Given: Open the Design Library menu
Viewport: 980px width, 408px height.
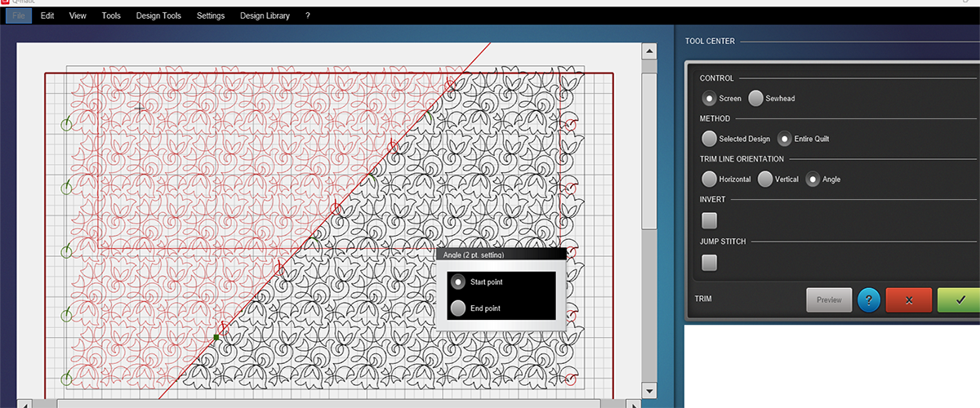Looking at the screenshot, I should [265, 16].
